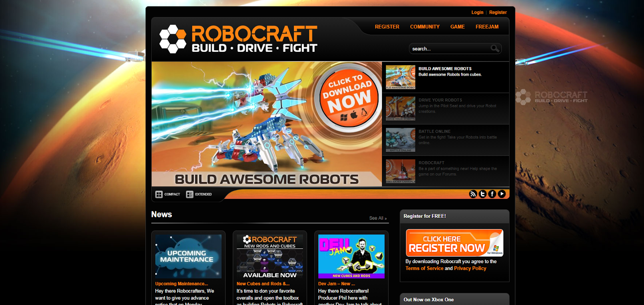
Task: Open the Privacy Policy link
Action: (470, 268)
